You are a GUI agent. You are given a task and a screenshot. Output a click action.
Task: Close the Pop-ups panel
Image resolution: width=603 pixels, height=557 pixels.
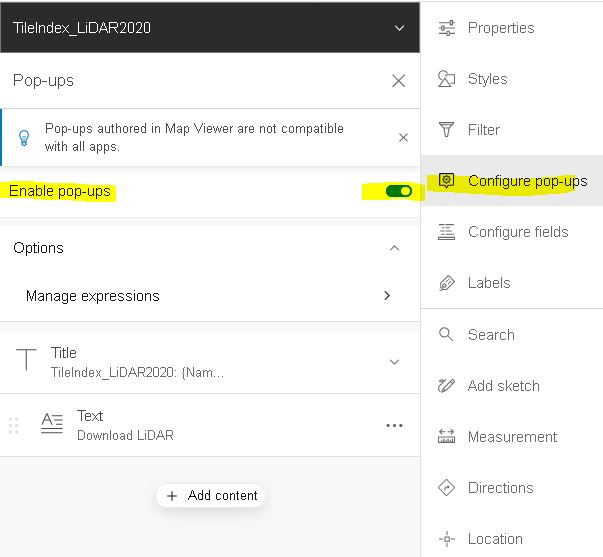(x=398, y=81)
